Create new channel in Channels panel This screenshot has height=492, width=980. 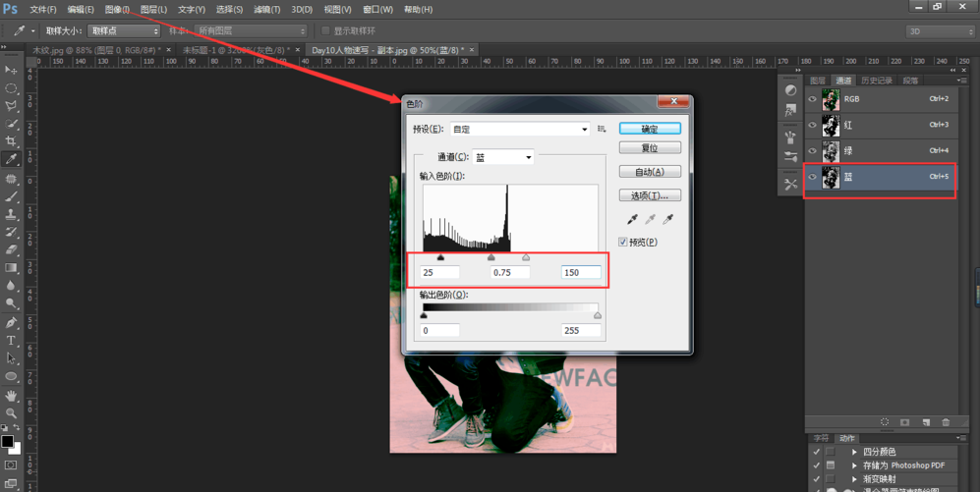pyautogui.click(x=926, y=422)
